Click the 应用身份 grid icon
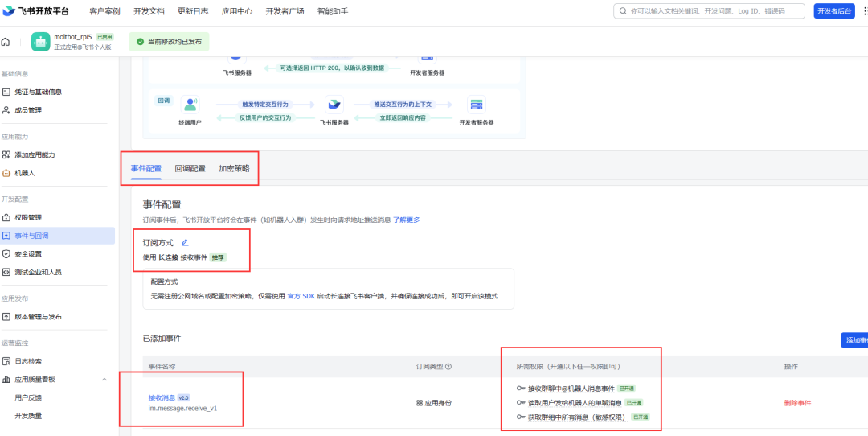This screenshot has height=436, width=868. pyautogui.click(x=419, y=403)
